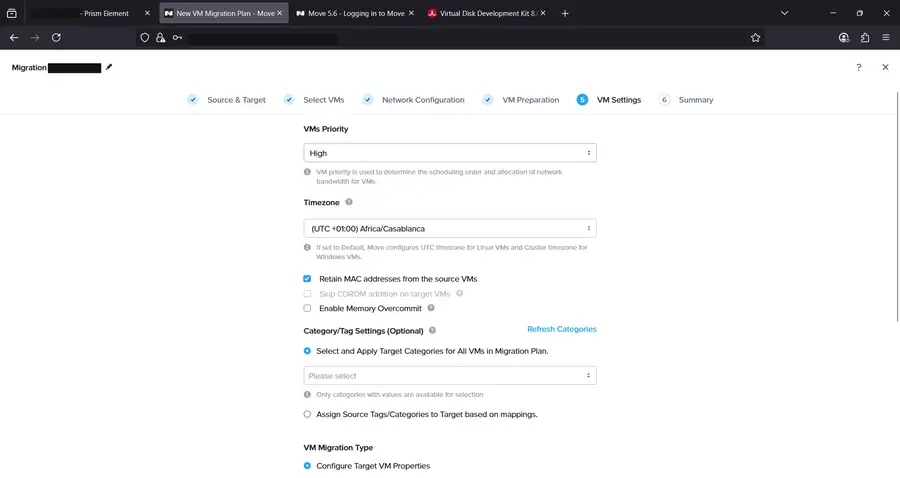900x478 pixels.
Task: Click help icon beside Enable Memory Overcommit
Action: (x=430, y=308)
